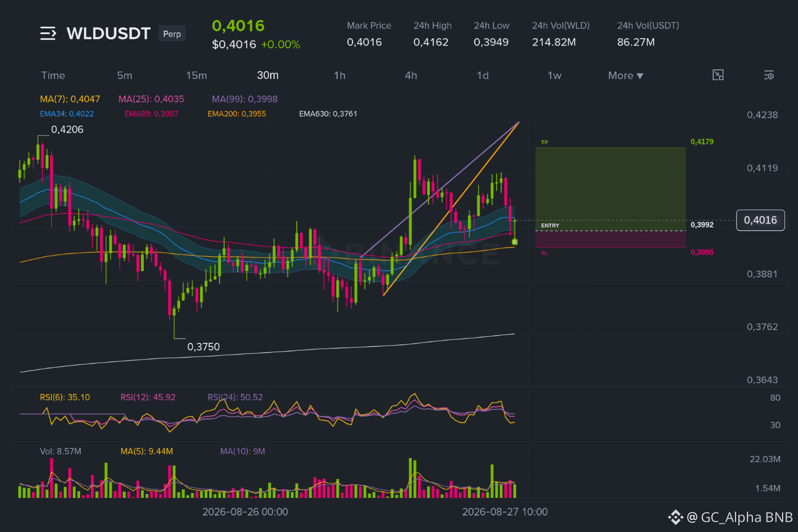Click the RSI 30 level label
This screenshot has height=532, width=798.
[775, 425]
